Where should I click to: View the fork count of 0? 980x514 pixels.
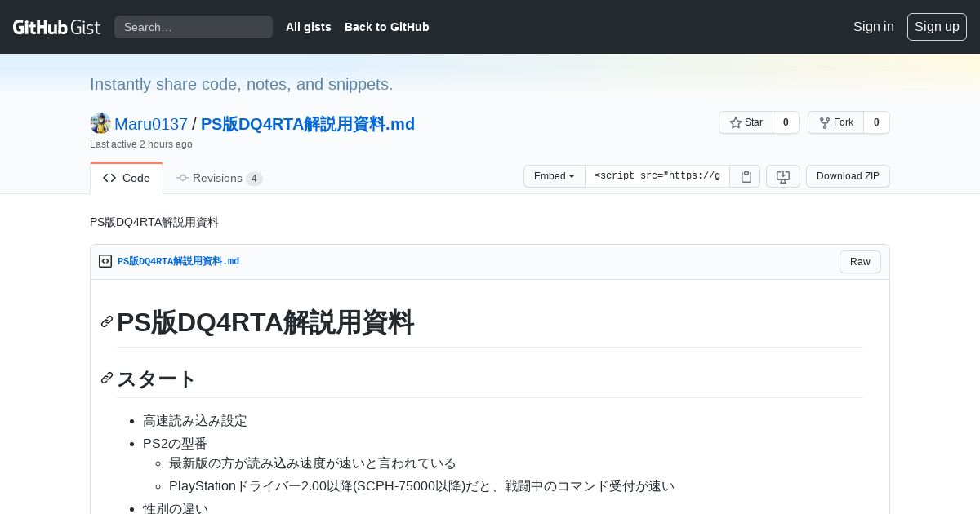coord(876,122)
